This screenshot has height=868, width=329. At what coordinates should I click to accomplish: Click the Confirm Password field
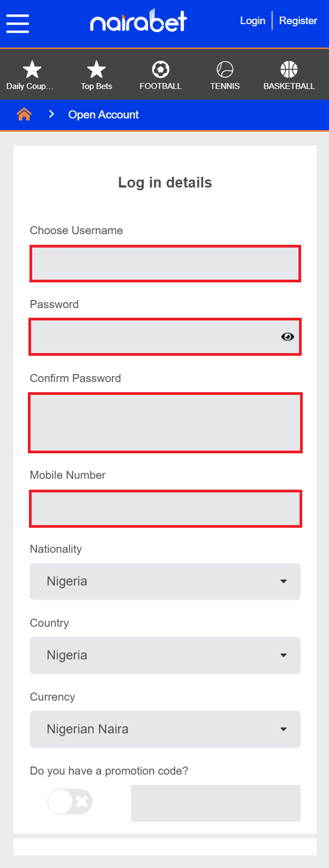(x=165, y=423)
